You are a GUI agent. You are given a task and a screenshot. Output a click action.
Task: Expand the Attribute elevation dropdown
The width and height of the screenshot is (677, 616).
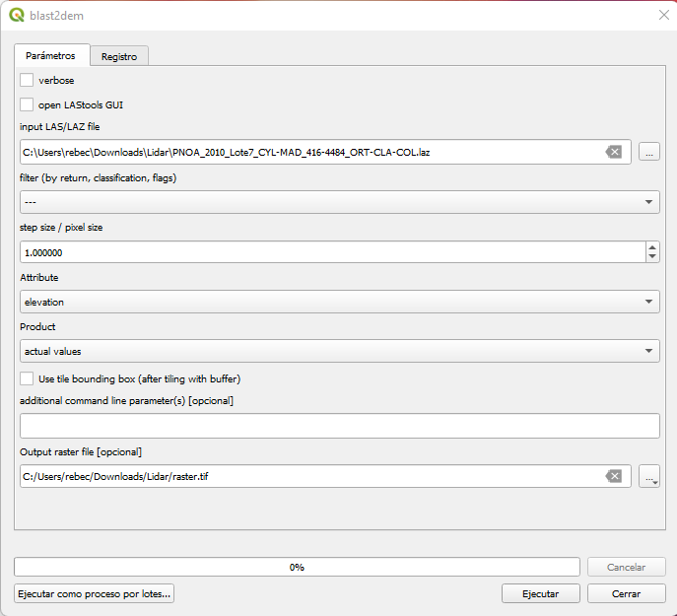[339, 302]
